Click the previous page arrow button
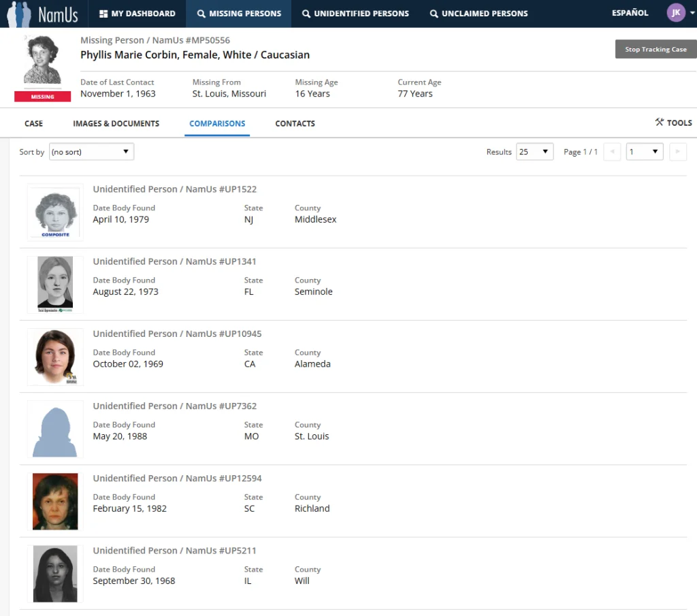Viewport: 697px width, 616px height. point(612,152)
